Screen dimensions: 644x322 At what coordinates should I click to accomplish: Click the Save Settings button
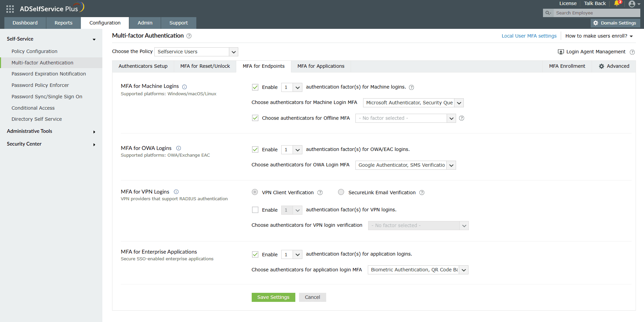coord(273,297)
